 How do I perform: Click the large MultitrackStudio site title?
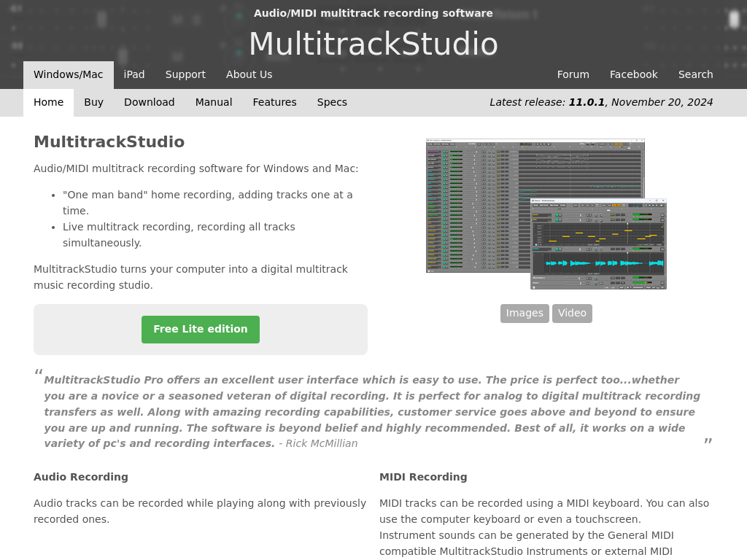click(373, 44)
